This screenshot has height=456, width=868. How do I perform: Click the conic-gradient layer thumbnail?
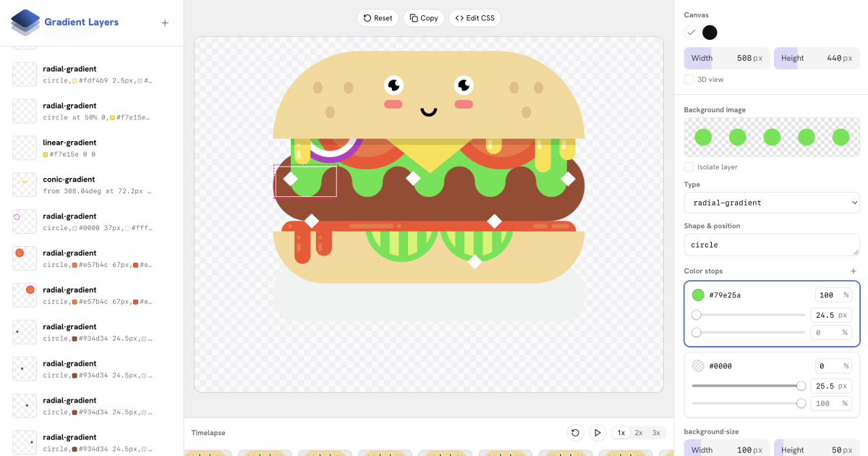click(x=25, y=185)
